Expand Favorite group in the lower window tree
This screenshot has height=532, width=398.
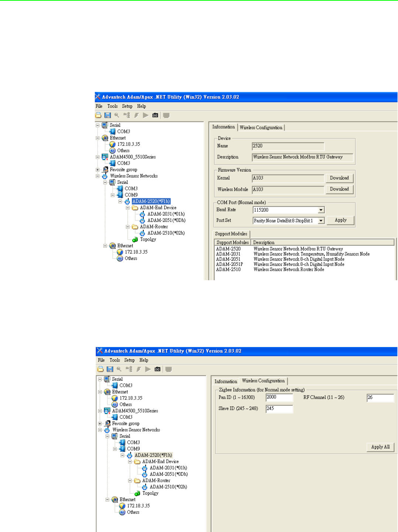[100, 423]
